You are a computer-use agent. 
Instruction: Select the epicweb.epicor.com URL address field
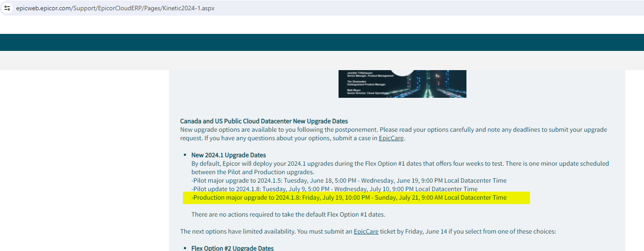pyautogui.click(x=115, y=8)
